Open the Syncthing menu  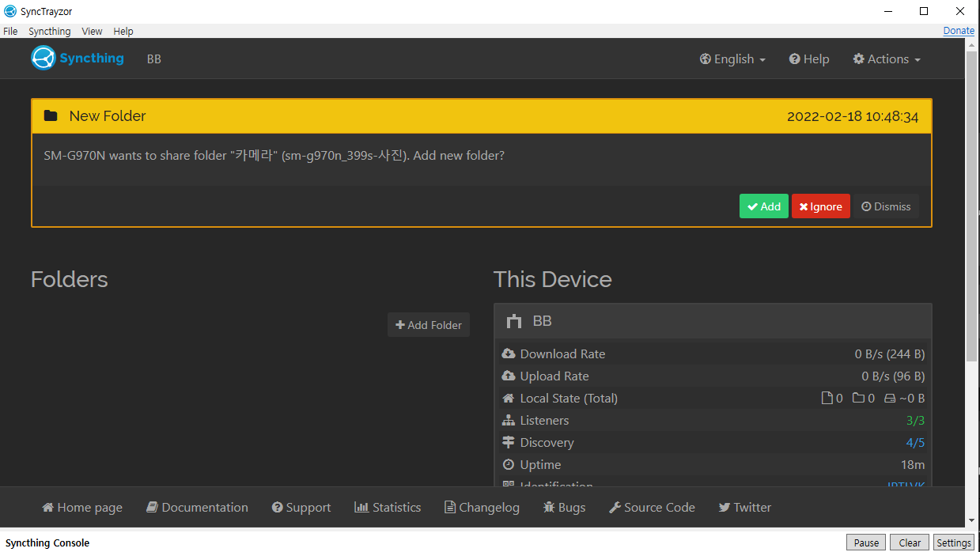click(50, 32)
